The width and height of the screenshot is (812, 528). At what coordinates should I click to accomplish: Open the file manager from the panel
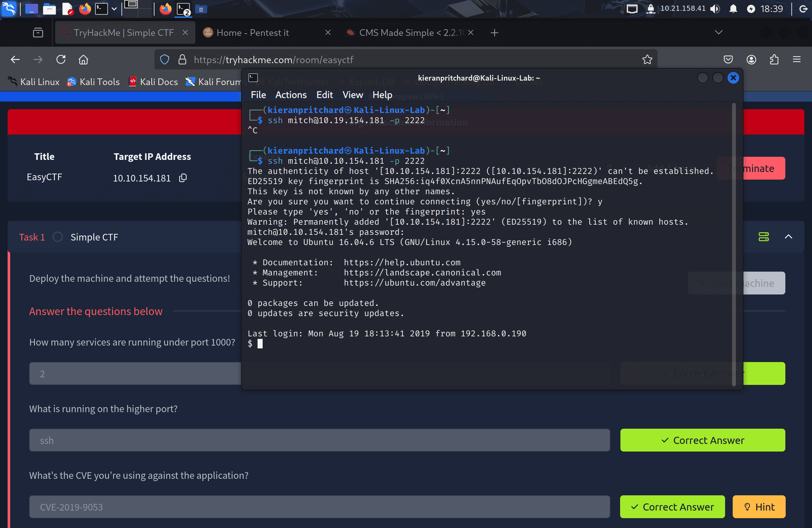click(x=49, y=9)
